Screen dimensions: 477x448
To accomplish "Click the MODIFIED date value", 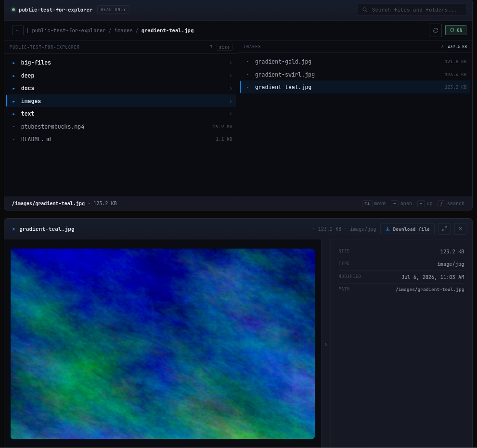I will [433, 277].
